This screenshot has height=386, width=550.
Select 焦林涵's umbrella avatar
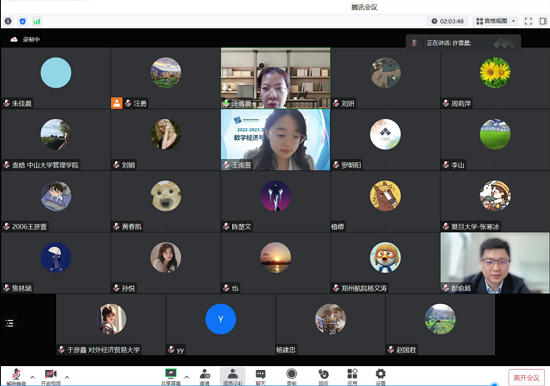[x=56, y=258]
